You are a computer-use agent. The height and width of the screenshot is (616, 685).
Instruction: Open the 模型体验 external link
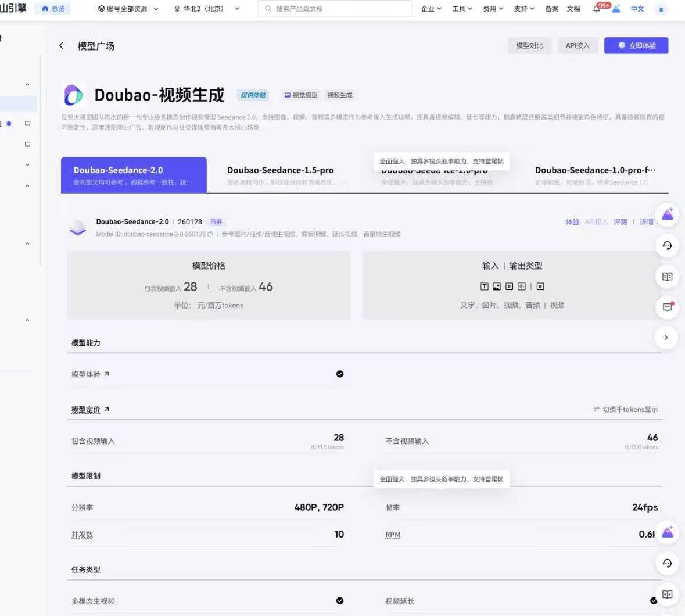(x=91, y=374)
